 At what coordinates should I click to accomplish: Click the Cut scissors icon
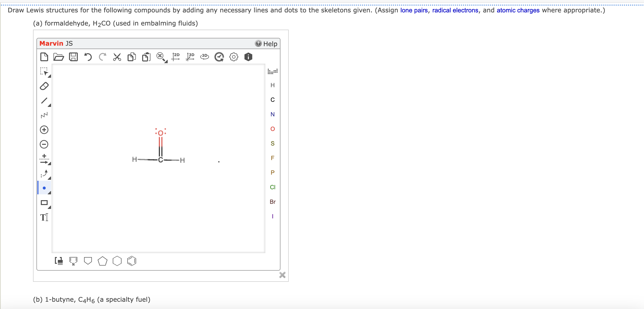117,57
